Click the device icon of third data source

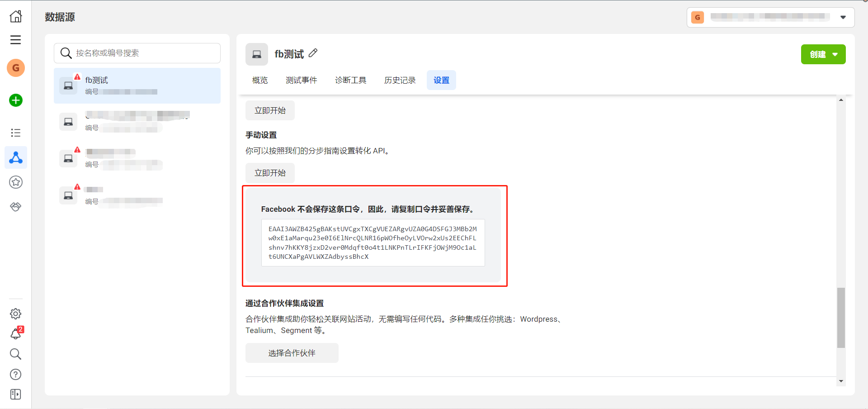[68, 158]
